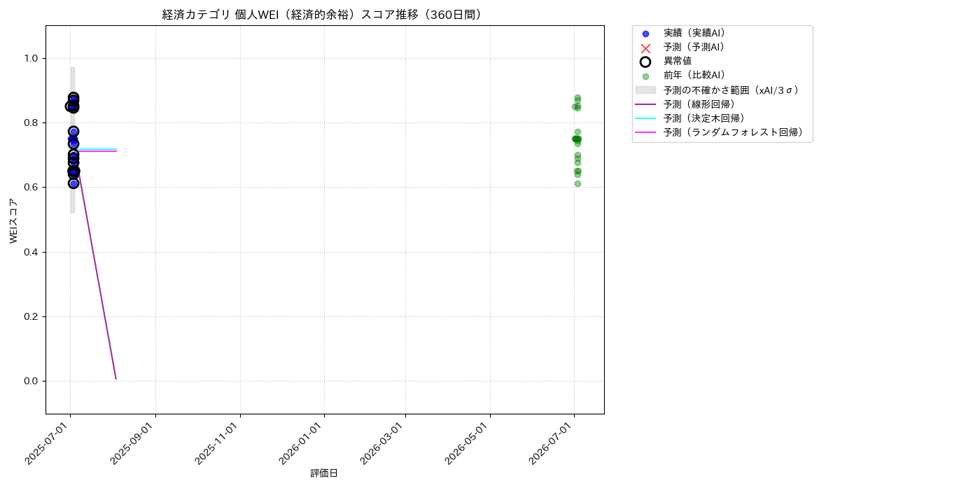Click the cyan 予測(決定木回帰) legend line

pyautogui.click(x=645, y=118)
